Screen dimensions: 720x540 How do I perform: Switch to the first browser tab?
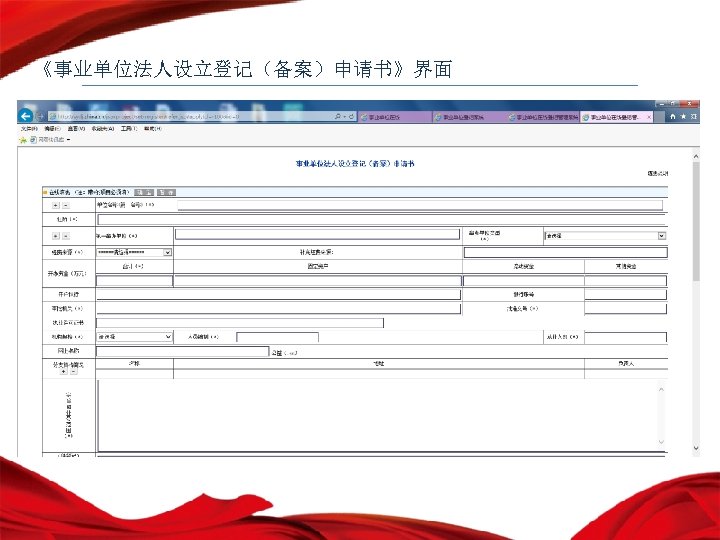(x=395, y=117)
